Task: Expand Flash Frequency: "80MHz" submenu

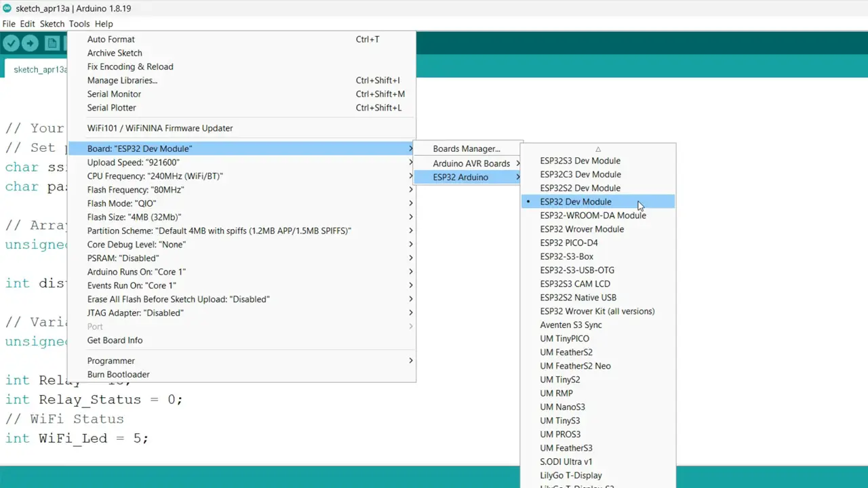Action: click(241, 190)
